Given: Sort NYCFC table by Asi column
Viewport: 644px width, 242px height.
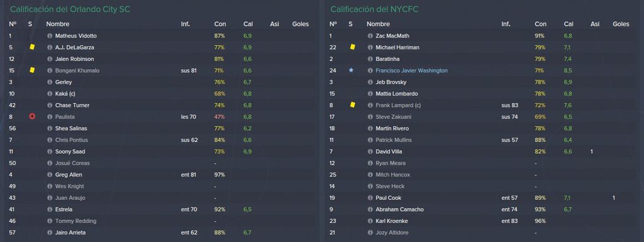Looking at the screenshot, I should coord(595,24).
